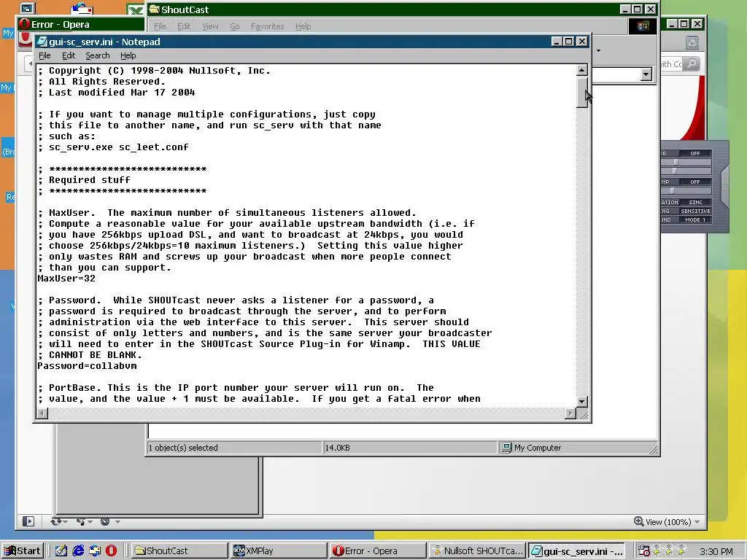Toggle the top OFF switch in XMPlay panel
The image size is (747, 560).
coord(695,153)
